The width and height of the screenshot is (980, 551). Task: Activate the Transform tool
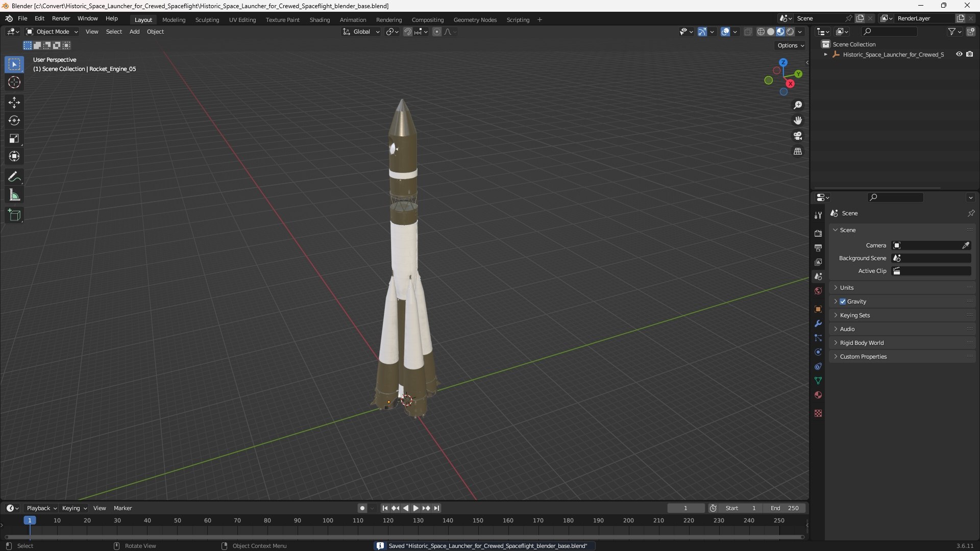[x=14, y=156]
